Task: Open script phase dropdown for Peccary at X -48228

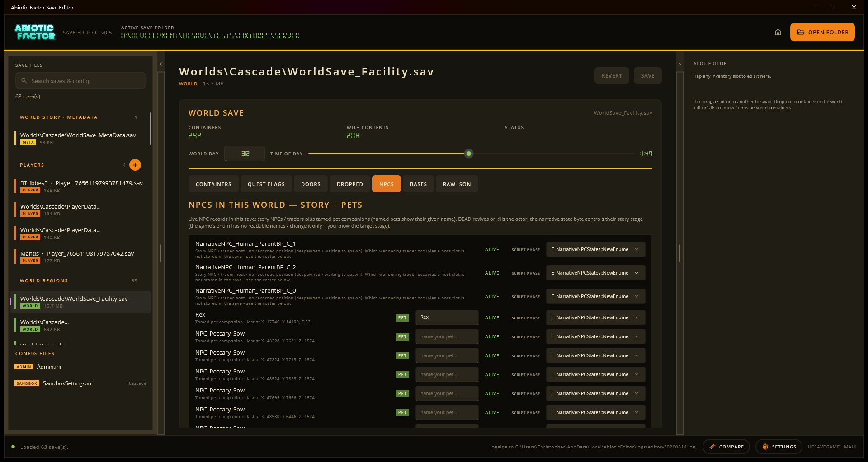Action: [x=595, y=336]
